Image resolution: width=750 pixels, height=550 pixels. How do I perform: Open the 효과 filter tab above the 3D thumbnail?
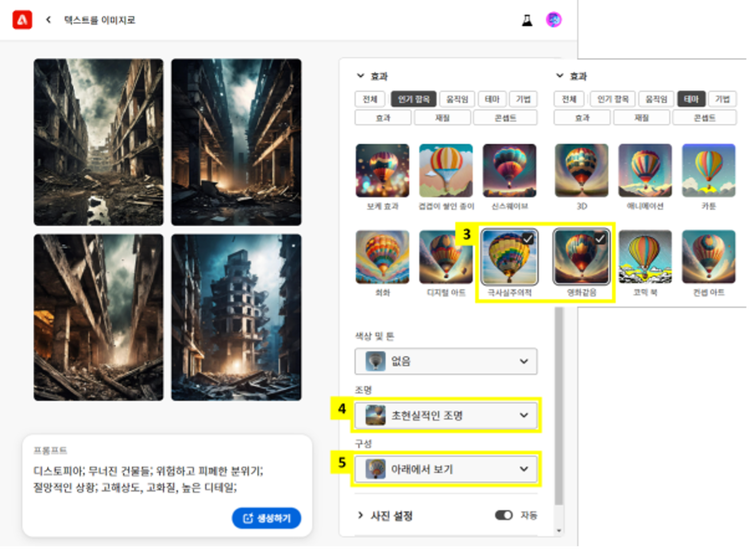(x=582, y=117)
